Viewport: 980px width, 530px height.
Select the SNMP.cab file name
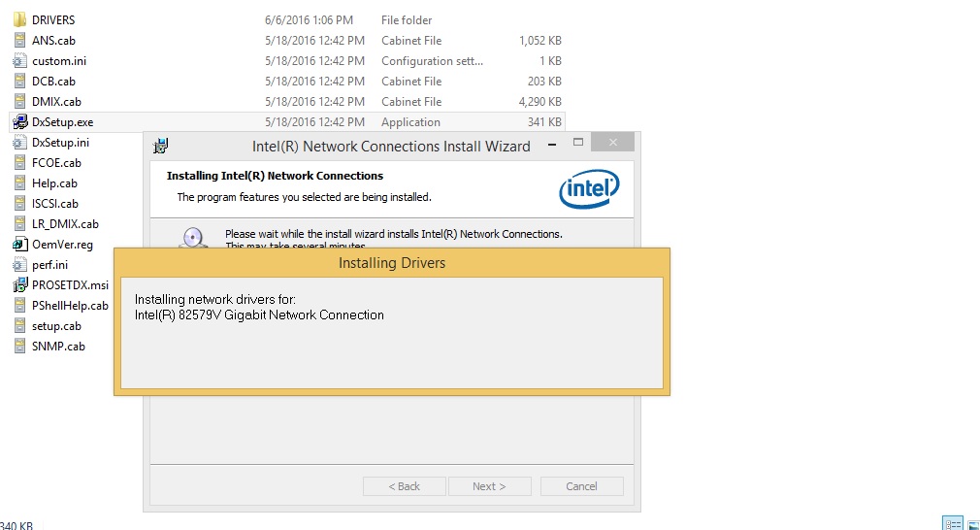pos(58,347)
